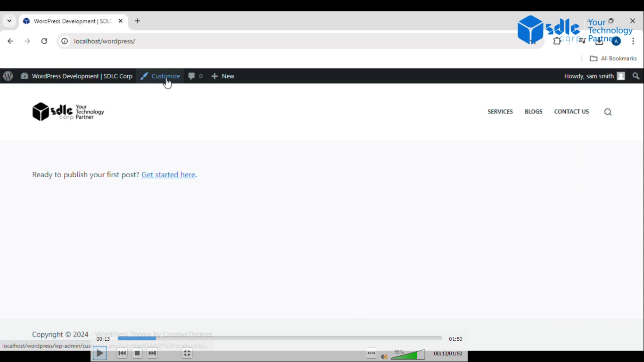Open the New content menu

point(223,76)
